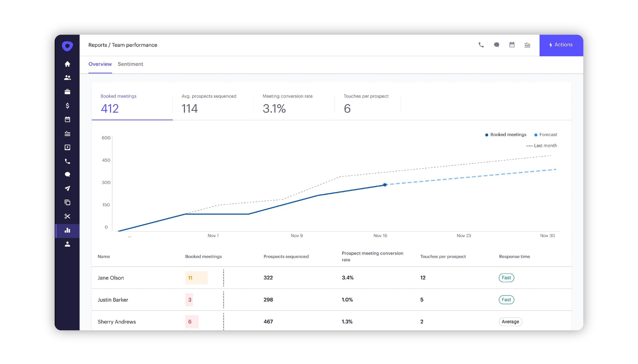Click the briefcase accounts icon in sidebar
Screen dimensions: 638x364
67,92
